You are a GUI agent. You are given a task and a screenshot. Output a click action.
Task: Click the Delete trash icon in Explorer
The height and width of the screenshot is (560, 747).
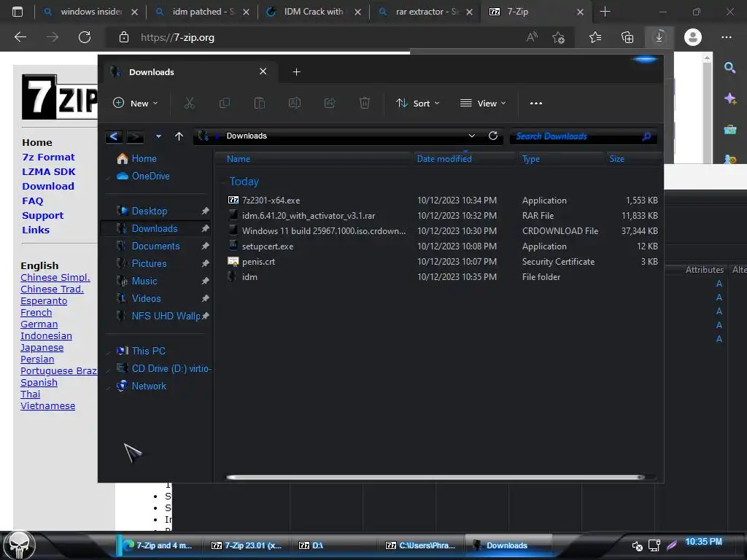click(365, 103)
